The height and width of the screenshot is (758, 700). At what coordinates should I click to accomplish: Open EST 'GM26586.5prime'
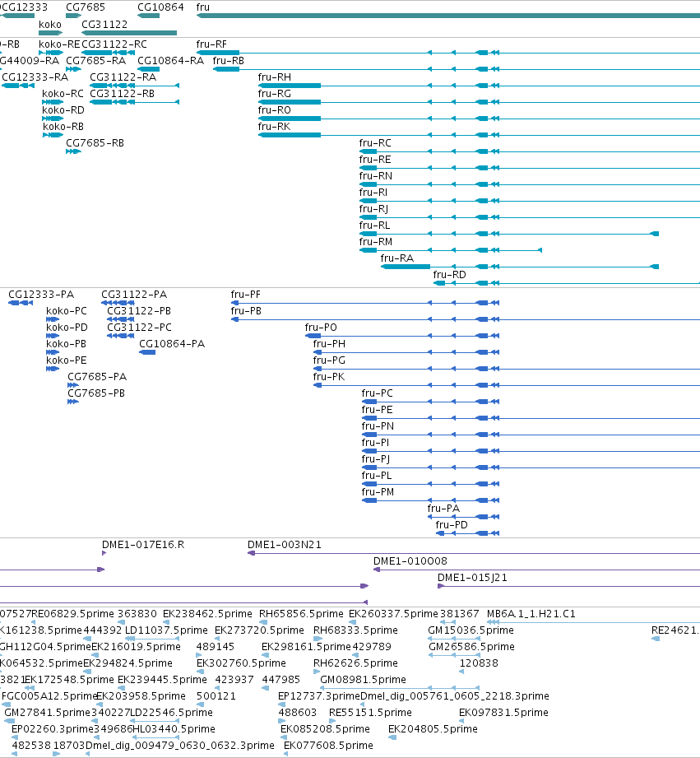(471, 647)
